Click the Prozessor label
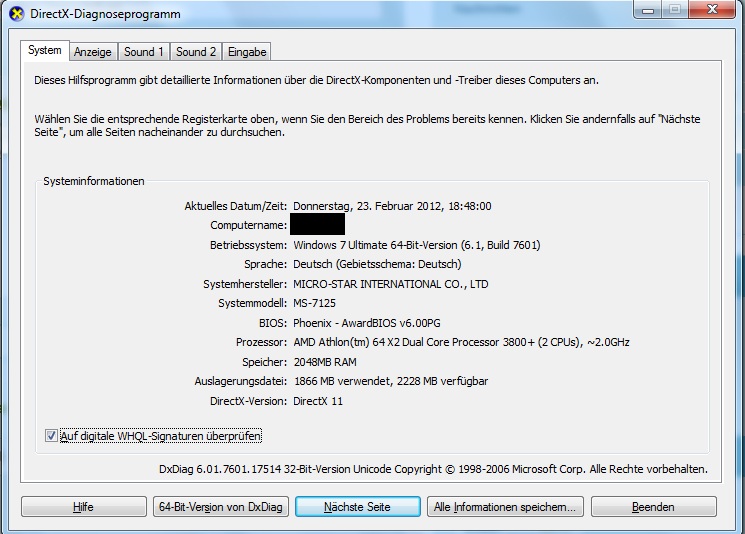The image size is (745, 534). point(261,342)
